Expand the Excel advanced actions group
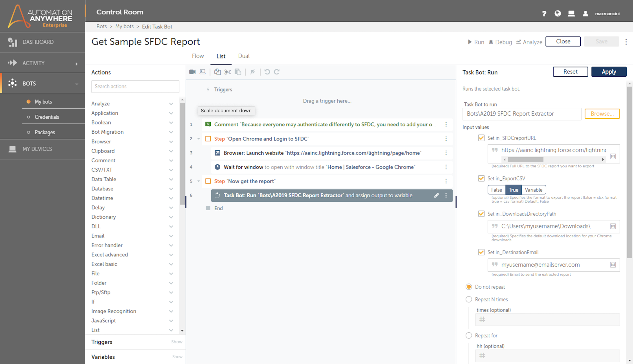Viewport: 633px width, 364px height. (x=171, y=255)
